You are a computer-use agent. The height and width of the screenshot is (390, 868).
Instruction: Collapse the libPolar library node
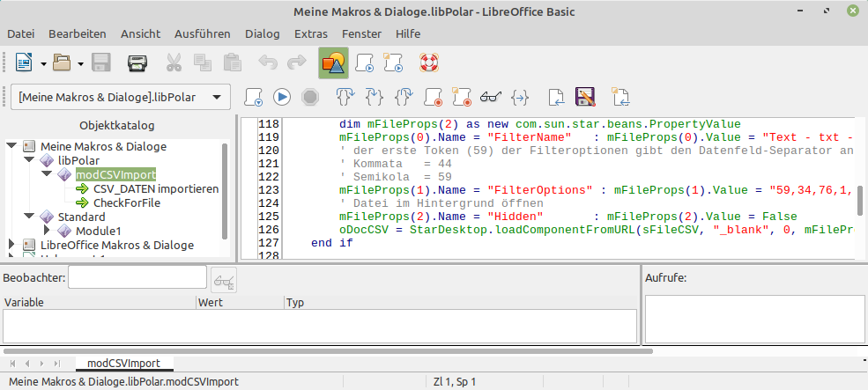[29, 160]
